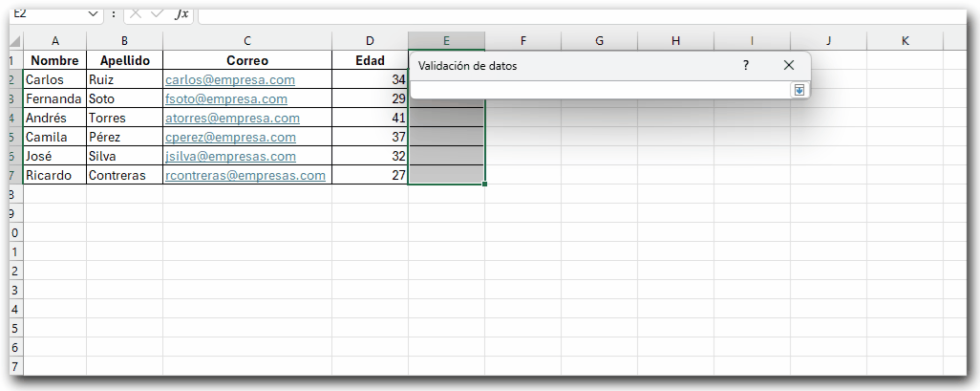Image resolution: width=980 pixels, height=391 pixels.
Task: Select column C header
Action: click(x=247, y=41)
